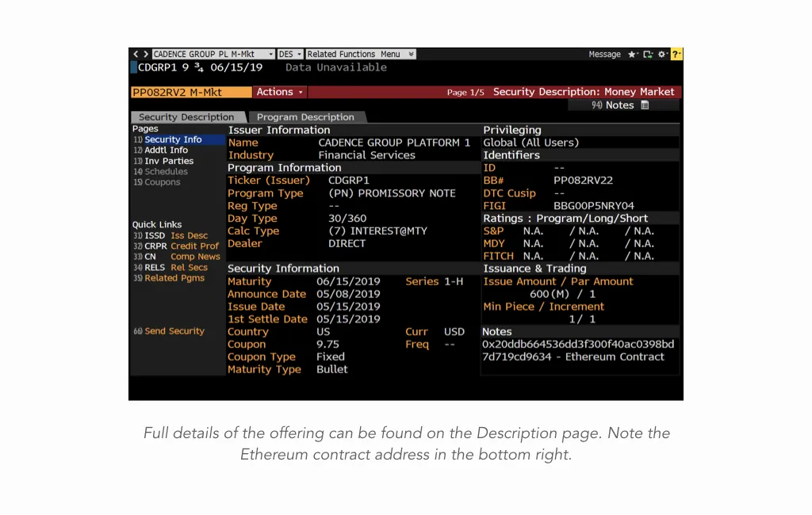Switch to Program Description tab
Image resolution: width=812 pixels, height=515 pixels.
[x=305, y=117]
